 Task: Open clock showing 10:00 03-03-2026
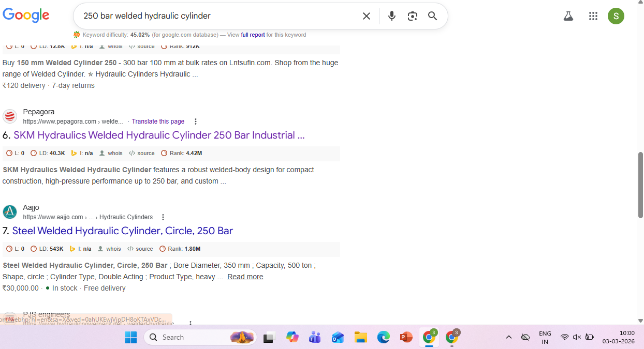pos(618,337)
